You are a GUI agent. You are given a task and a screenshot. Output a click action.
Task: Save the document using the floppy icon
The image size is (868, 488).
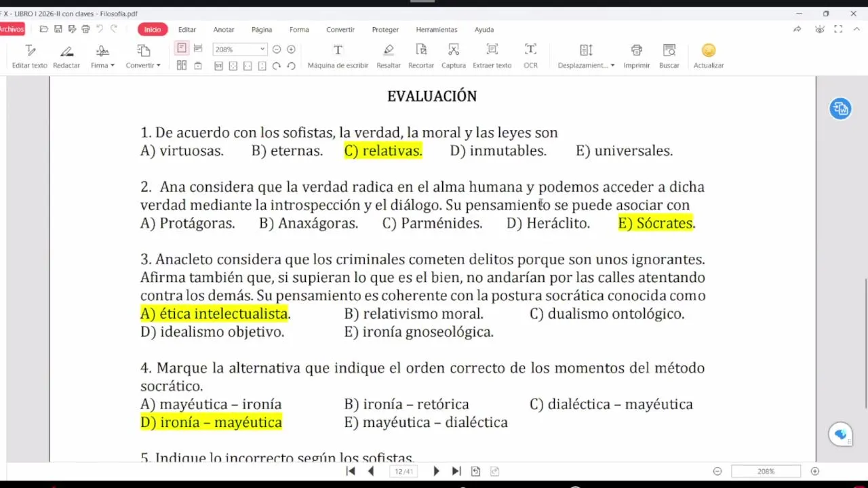pos(58,29)
